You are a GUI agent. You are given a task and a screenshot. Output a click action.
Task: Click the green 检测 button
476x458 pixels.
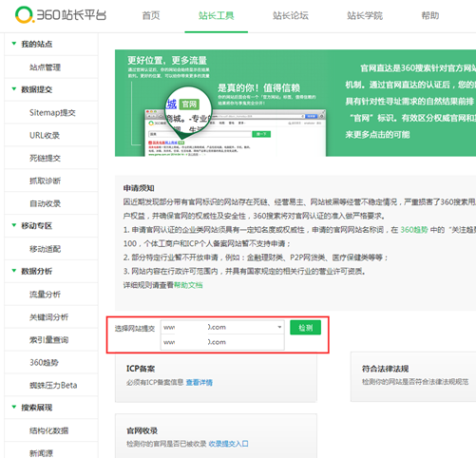[x=305, y=328]
